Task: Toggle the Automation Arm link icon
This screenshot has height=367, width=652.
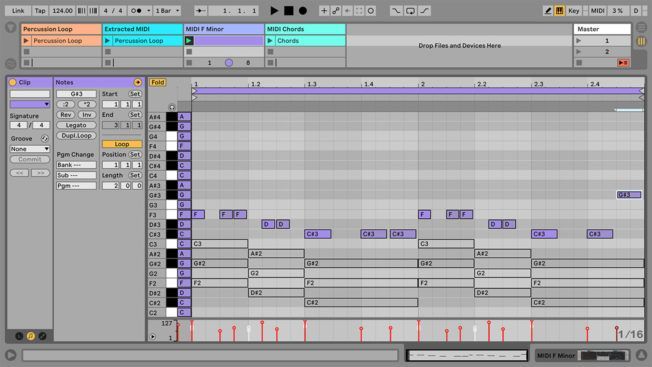Action: pos(336,11)
